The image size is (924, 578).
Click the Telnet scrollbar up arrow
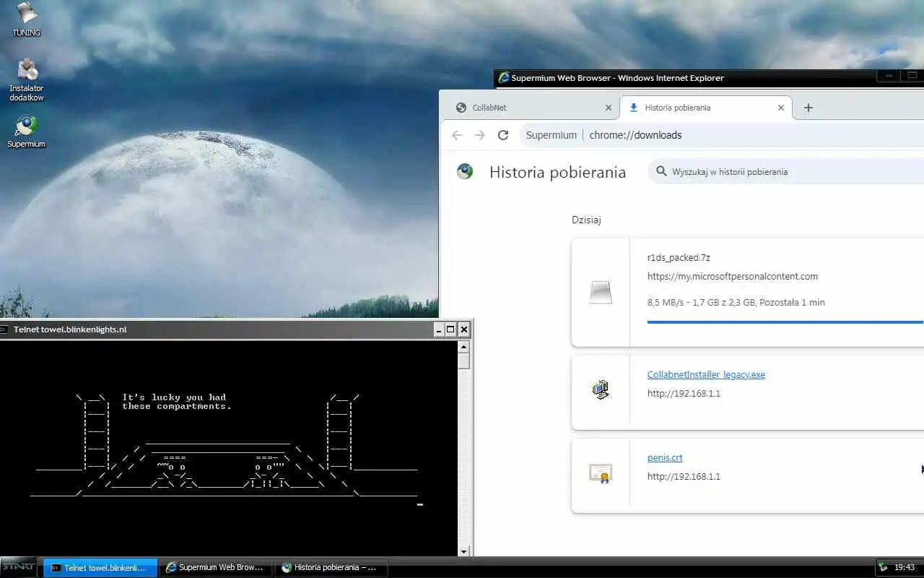tap(464, 347)
